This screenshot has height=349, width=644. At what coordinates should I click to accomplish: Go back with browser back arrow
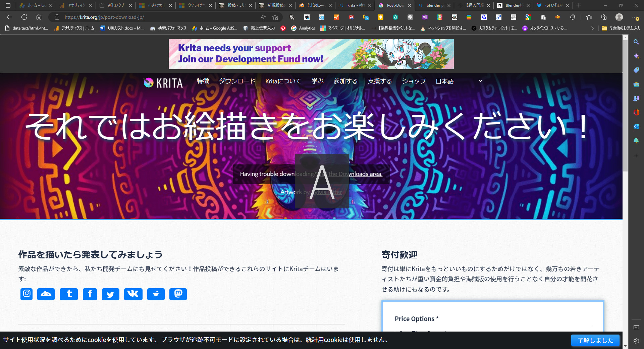click(9, 17)
